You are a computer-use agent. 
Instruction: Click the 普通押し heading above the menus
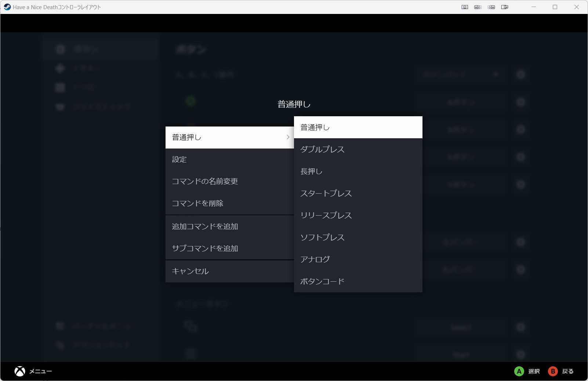pos(294,105)
